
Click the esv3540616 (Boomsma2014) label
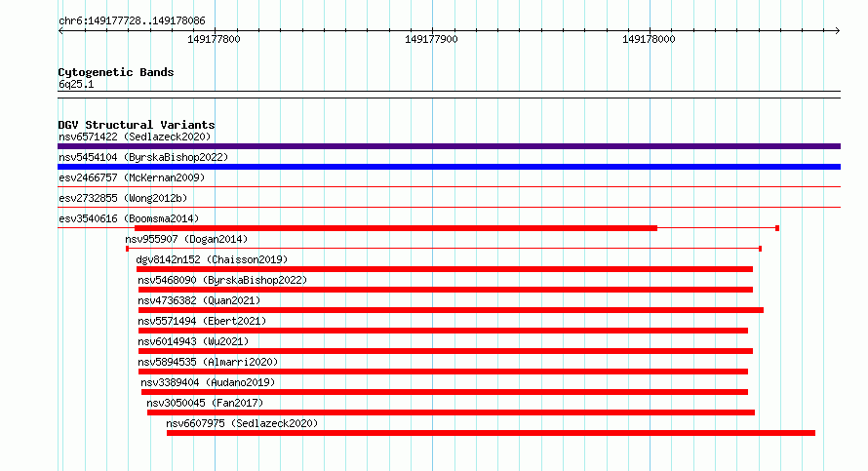[x=129, y=218]
